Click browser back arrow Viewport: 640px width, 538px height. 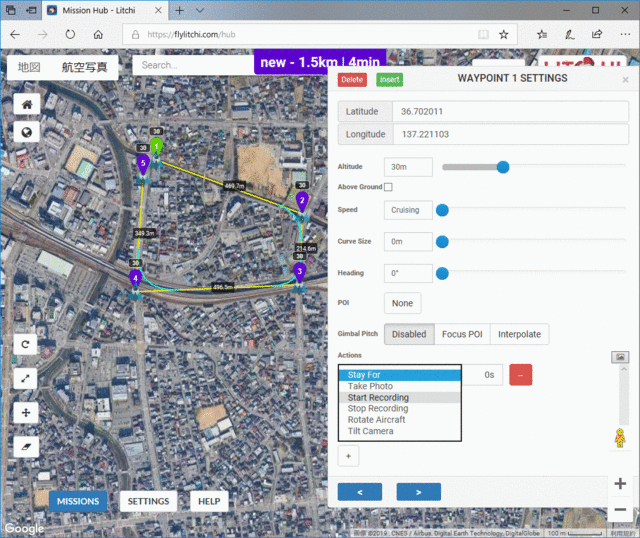(15, 35)
